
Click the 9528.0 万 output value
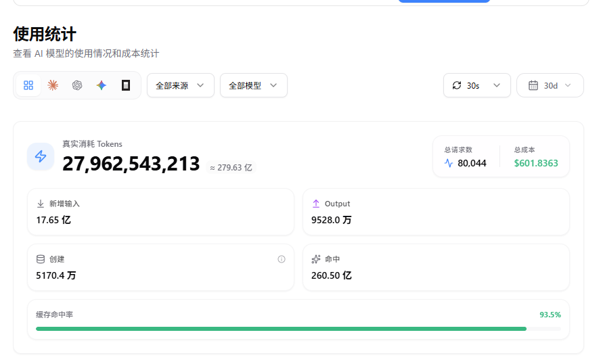click(331, 220)
